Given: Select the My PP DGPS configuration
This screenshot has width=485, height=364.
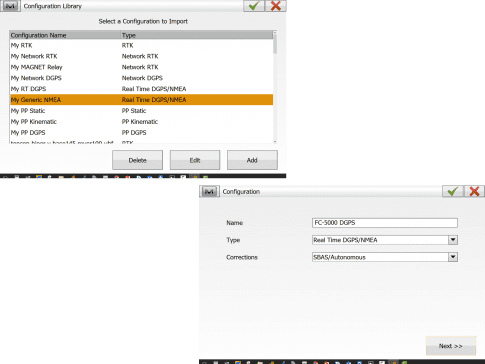Looking at the screenshot, I should pyautogui.click(x=141, y=133).
